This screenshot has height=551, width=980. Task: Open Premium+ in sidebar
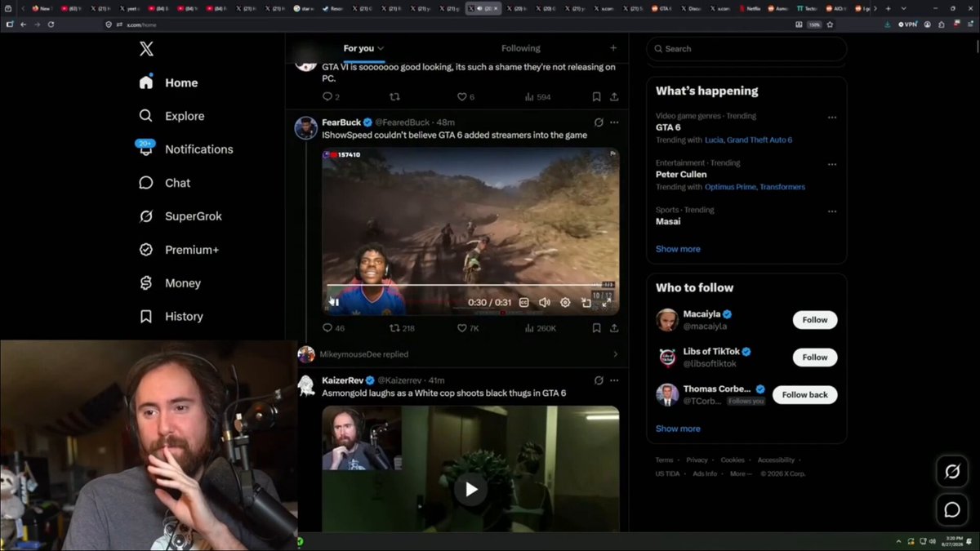178,250
